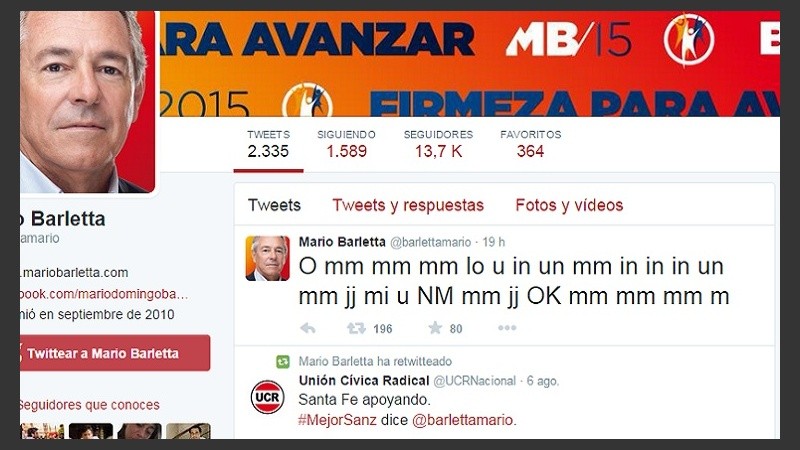This screenshot has width=800, height=450.
Task: Select the Tweets timeline tab
Action: pyautogui.click(x=274, y=205)
